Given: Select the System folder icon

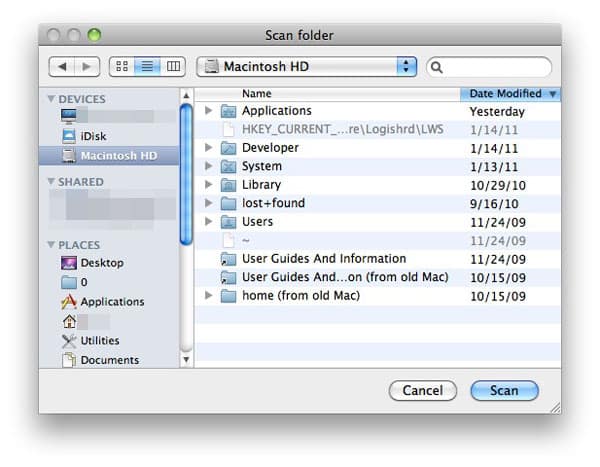Looking at the screenshot, I should (x=228, y=166).
